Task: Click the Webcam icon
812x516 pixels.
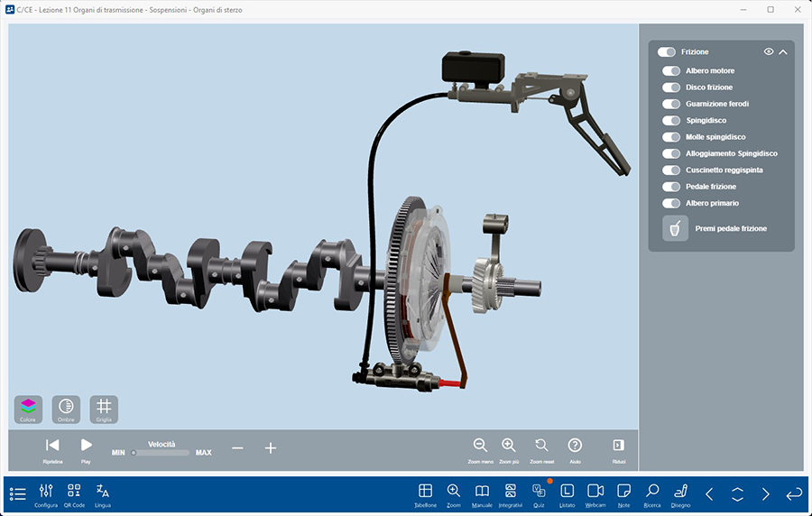Action: coord(595,492)
